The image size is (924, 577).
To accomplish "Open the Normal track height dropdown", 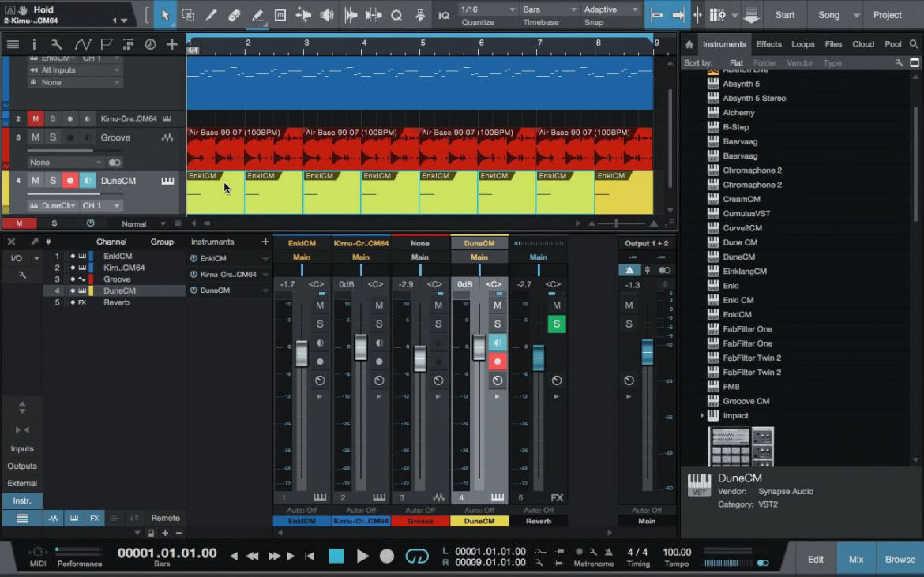I will [x=143, y=223].
